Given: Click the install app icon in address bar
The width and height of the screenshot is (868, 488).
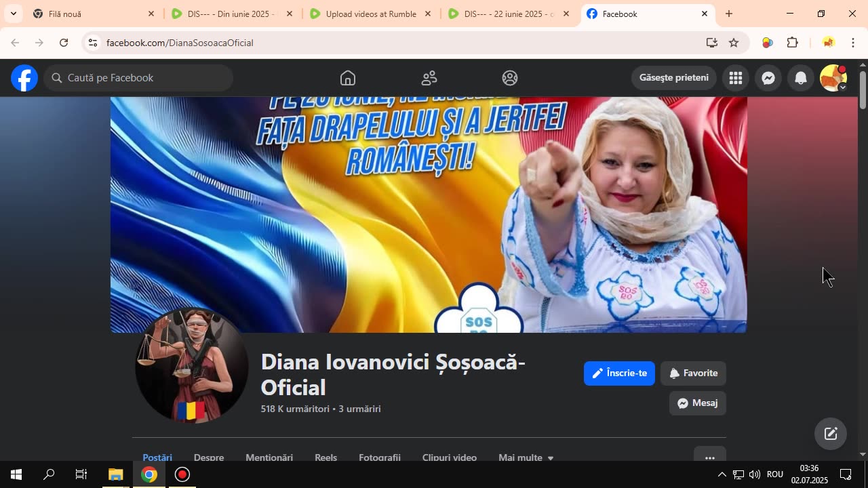Looking at the screenshot, I should pos(711,43).
